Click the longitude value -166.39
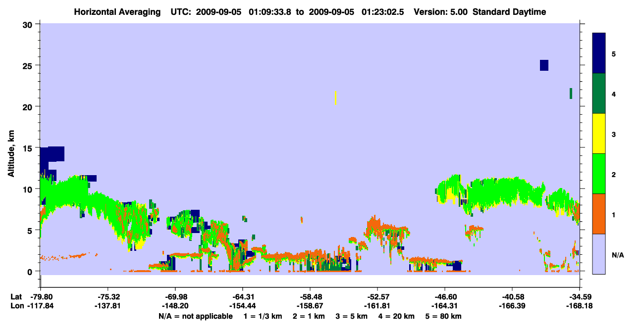Image resolution: width=644 pixels, height=330 pixels. coord(512,306)
